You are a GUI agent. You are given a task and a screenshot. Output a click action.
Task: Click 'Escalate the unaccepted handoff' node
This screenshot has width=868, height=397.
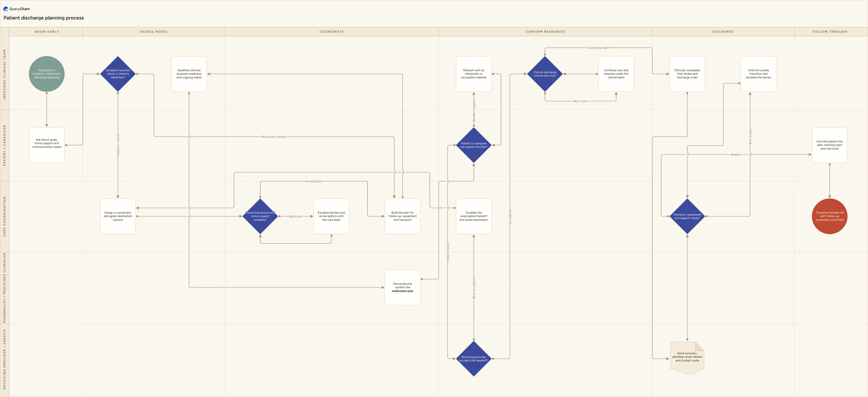474,216
